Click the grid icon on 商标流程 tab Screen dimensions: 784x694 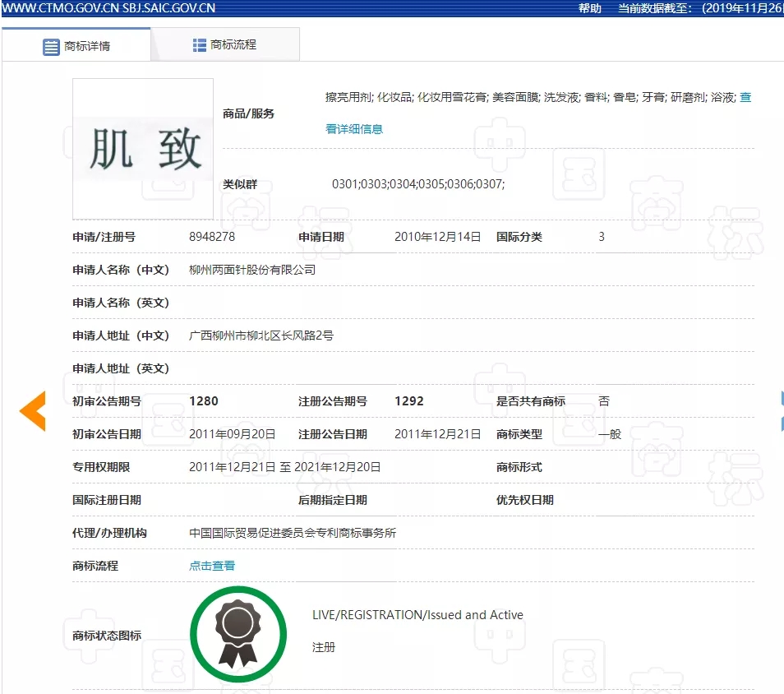pyautogui.click(x=200, y=44)
